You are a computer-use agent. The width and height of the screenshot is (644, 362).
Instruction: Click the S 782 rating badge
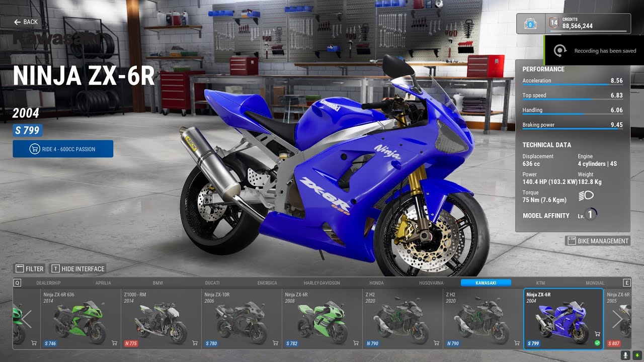pos(291,343)
